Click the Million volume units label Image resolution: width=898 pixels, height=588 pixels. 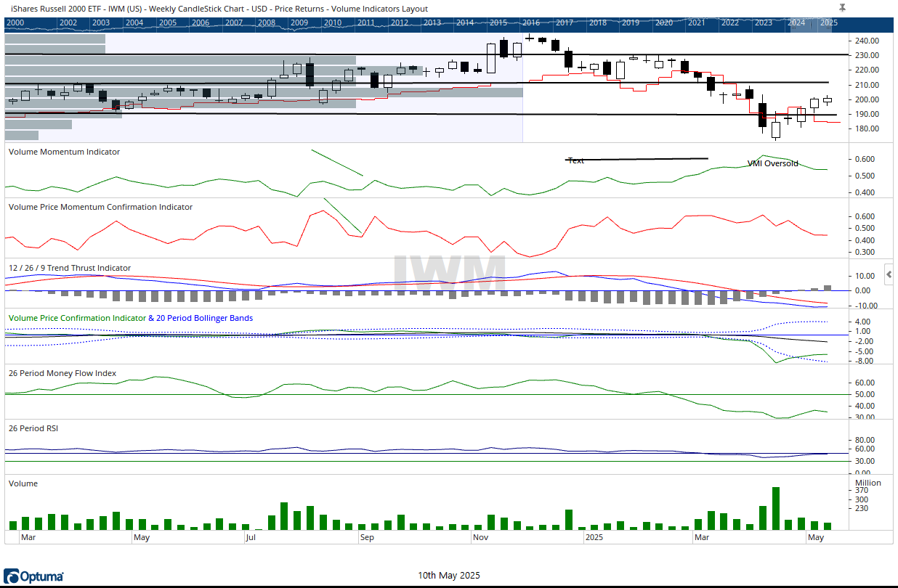(868, 483)
